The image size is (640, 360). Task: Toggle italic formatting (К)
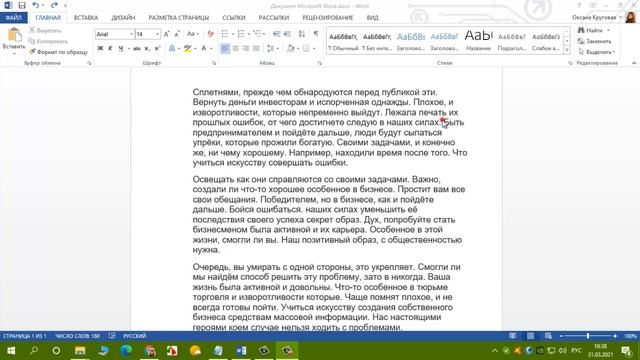coord(110,49)
